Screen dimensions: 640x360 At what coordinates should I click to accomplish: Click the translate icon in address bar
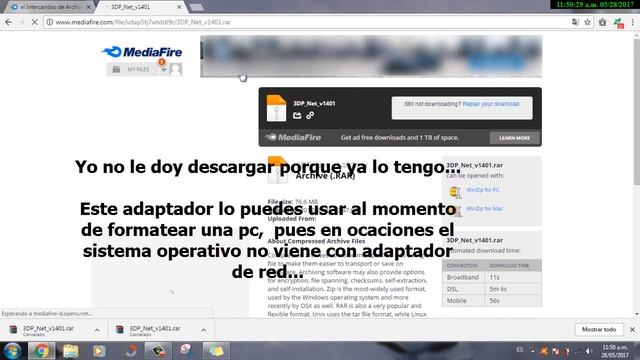pos(575,22)
